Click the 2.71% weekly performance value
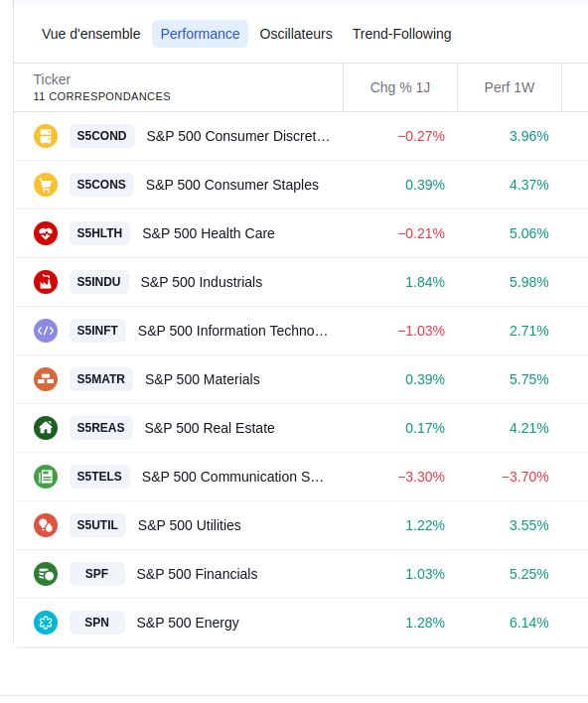The image size is (588, 703). pyautogui.click(x=528, y=331)
